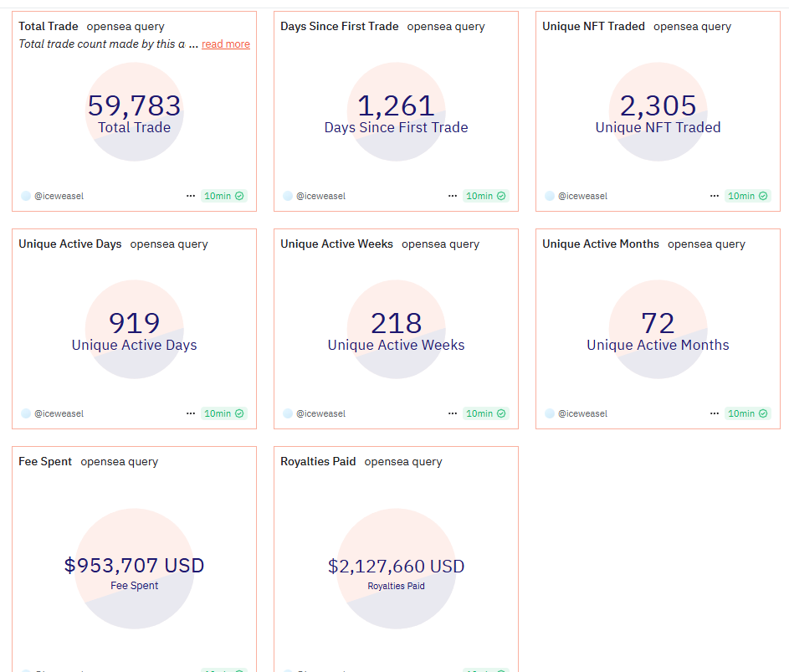Open Royalties Paid card title
Screen dimensions: 789x672
click(318, 462)
